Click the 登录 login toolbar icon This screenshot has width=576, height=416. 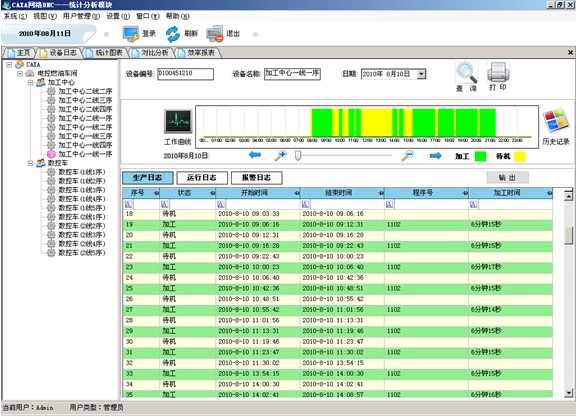click(131, 34)
